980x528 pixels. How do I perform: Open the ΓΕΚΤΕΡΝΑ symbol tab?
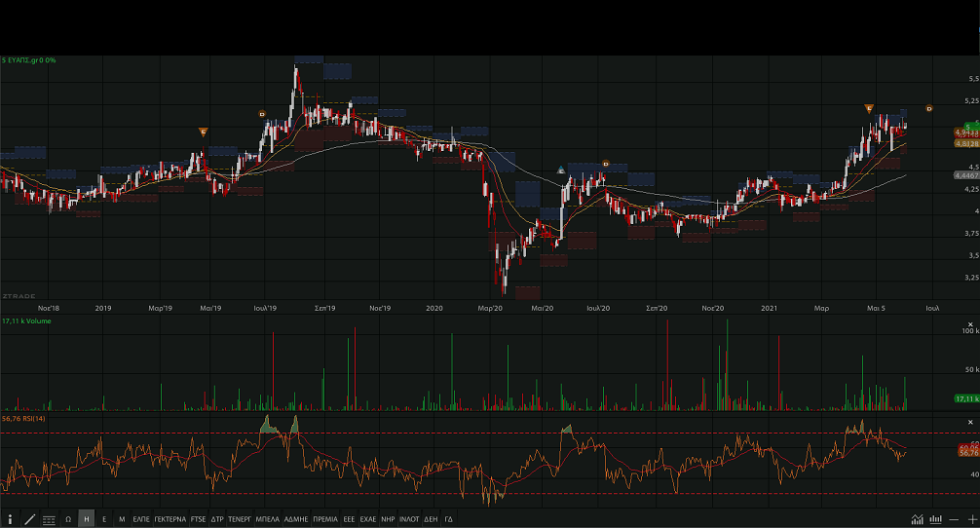click(x=170, y=519)
